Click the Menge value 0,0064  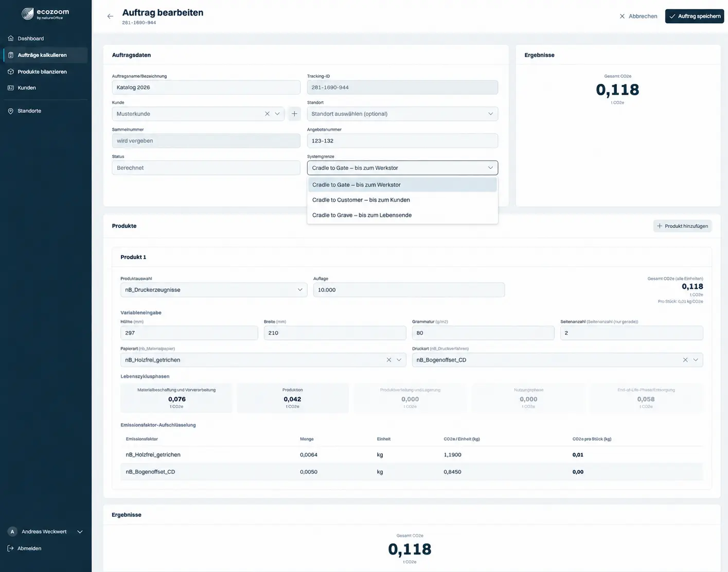(x=309, y=455)
